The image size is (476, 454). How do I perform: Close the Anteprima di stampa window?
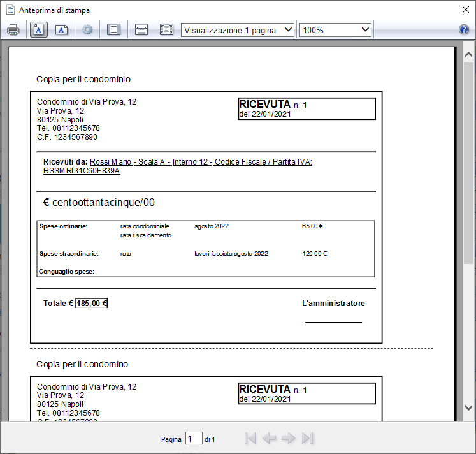coord(465,10)
